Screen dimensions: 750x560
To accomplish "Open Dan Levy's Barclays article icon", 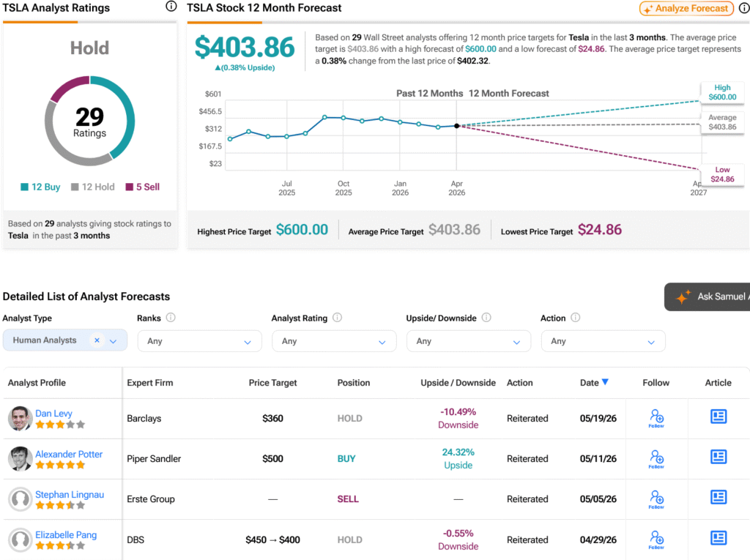I will [x=718, y=417].
